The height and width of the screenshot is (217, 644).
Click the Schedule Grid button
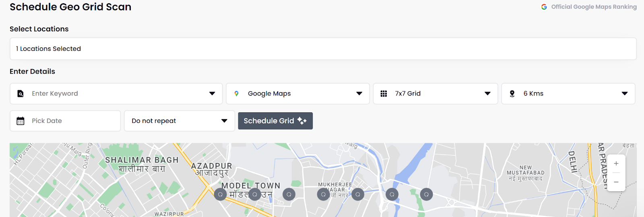point(275,121)
